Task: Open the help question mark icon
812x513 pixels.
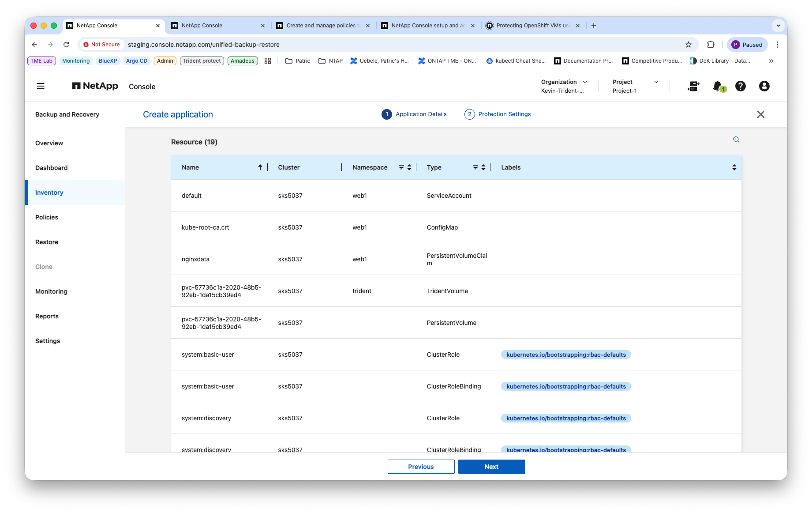Action: click(741, 86)
